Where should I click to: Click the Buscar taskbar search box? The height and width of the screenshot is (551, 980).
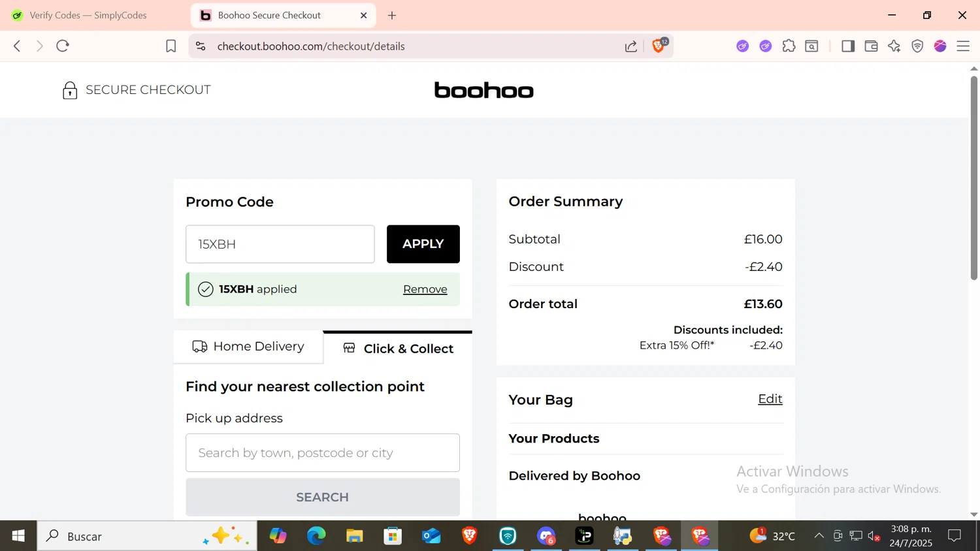click(x=147, y=536)
